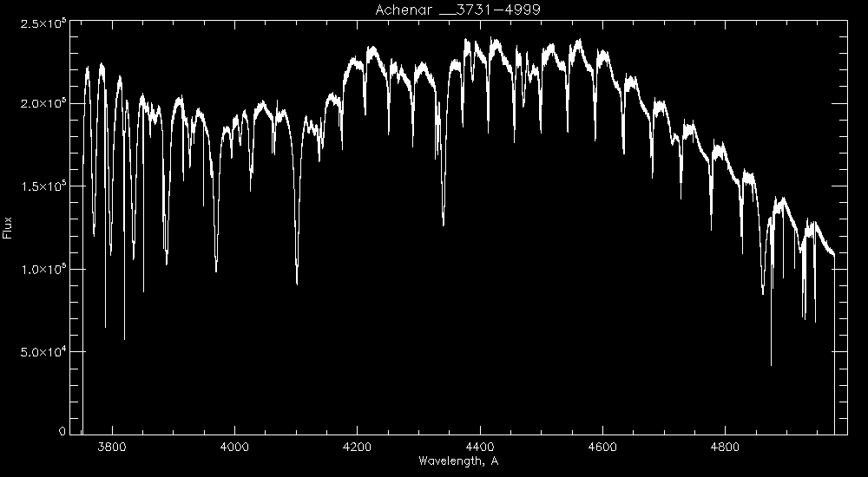Click the 4800 wavelength tick label
Viewport: 868px width, 477px height.
coord(725,447)
